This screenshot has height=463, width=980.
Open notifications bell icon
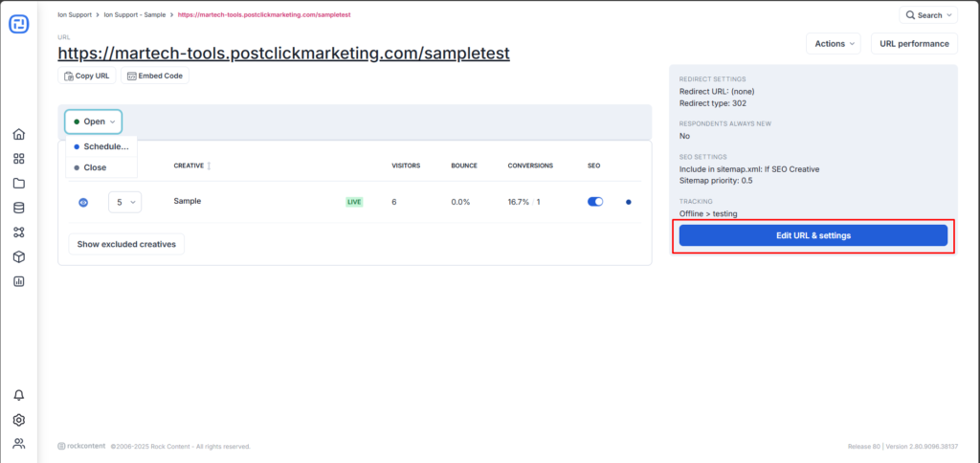click(19, 395)
